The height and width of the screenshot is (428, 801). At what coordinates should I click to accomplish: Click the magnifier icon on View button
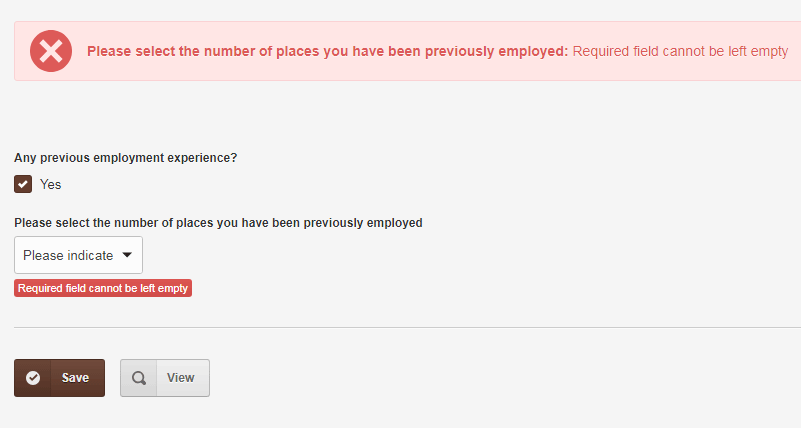138,378
